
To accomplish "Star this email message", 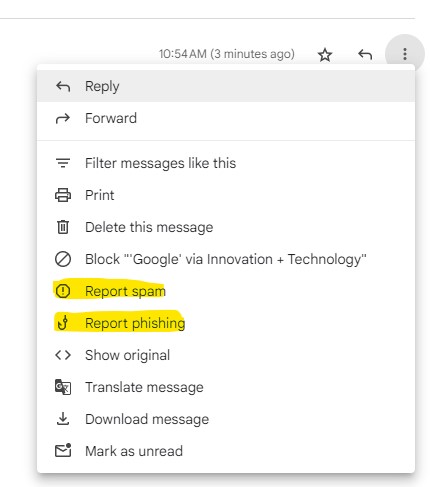I will (325, 55).
